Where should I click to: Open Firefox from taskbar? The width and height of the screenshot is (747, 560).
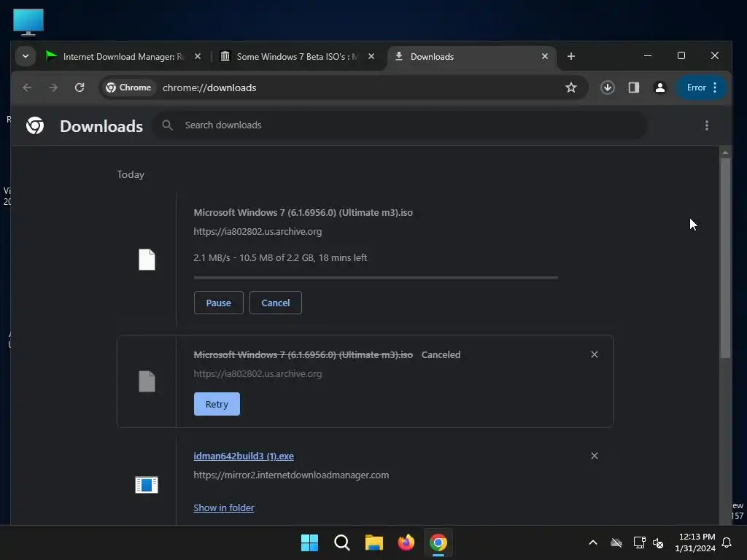click(x=406, y=542)
